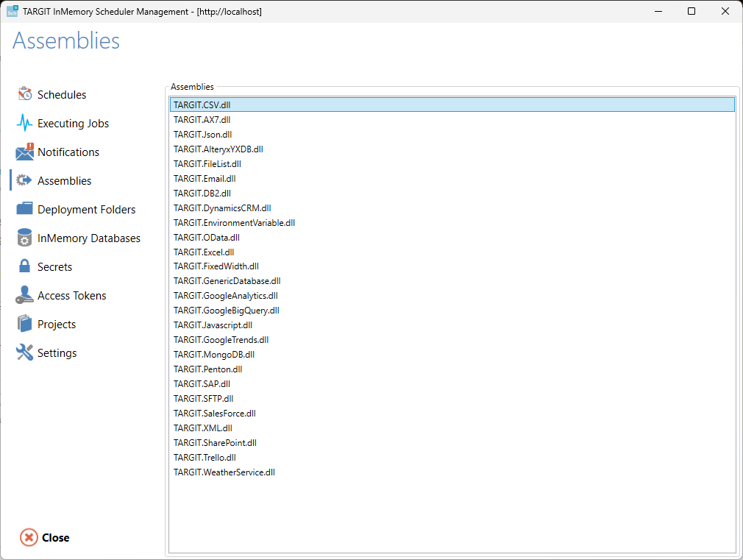Click the Settings wrench icon

(24, 352)
